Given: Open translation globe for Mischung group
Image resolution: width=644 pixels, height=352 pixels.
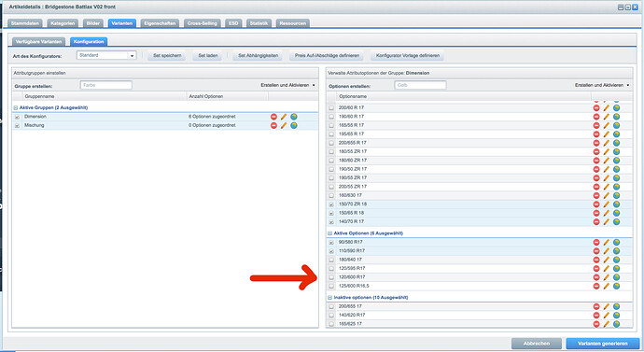Looking at the screenshot, I should (x=294, y=125).
